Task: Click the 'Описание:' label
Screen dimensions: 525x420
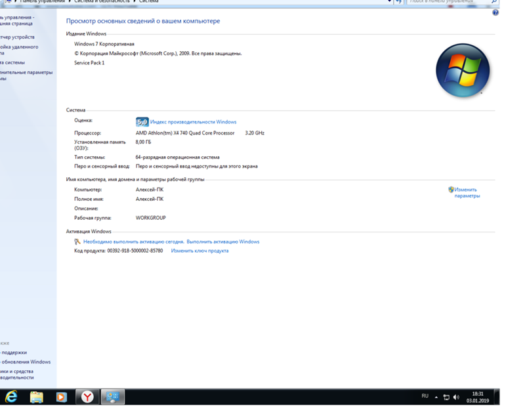Action: (x=87, y=208)
